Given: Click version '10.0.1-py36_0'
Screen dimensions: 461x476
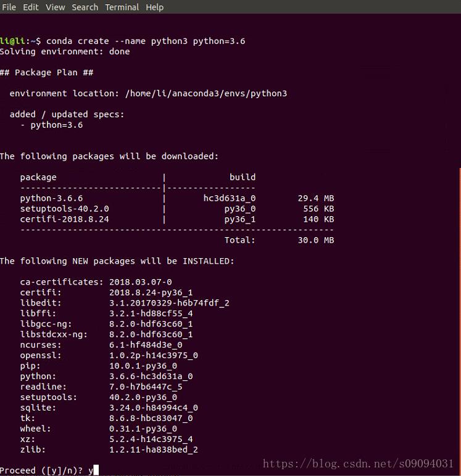Looking at the screenshot, I should click(x=143, y=366).
